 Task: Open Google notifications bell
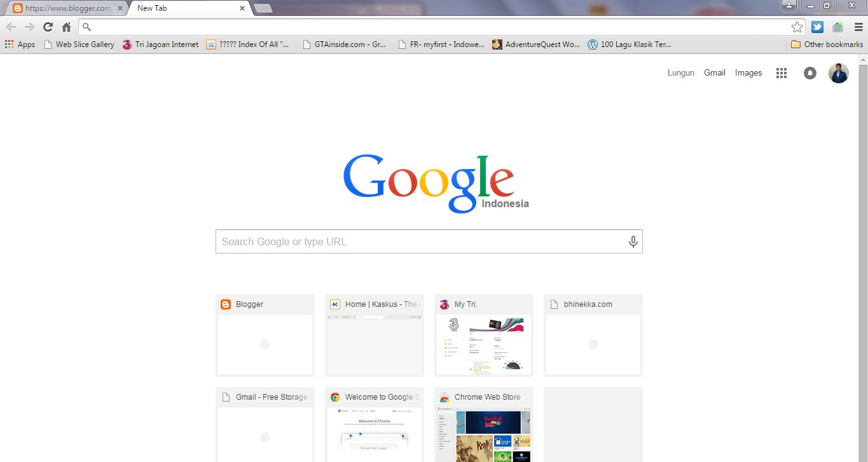(x=809, y=72)
